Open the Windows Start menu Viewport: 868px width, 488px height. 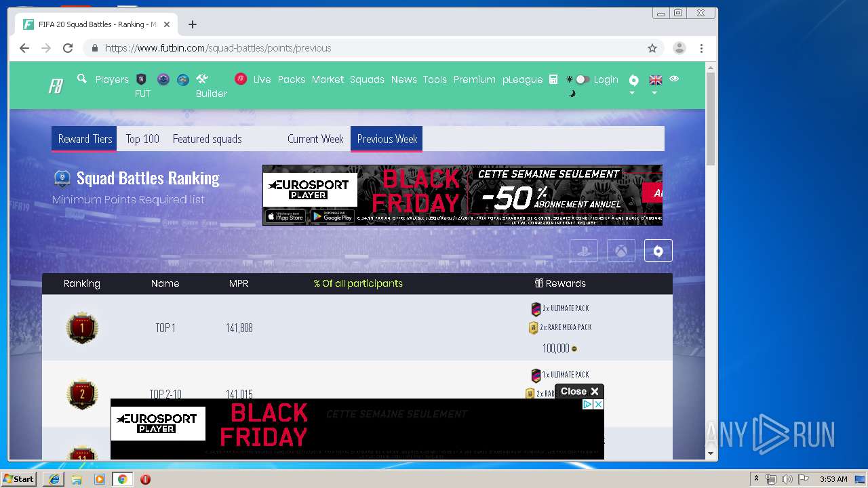tap(19, 479)
